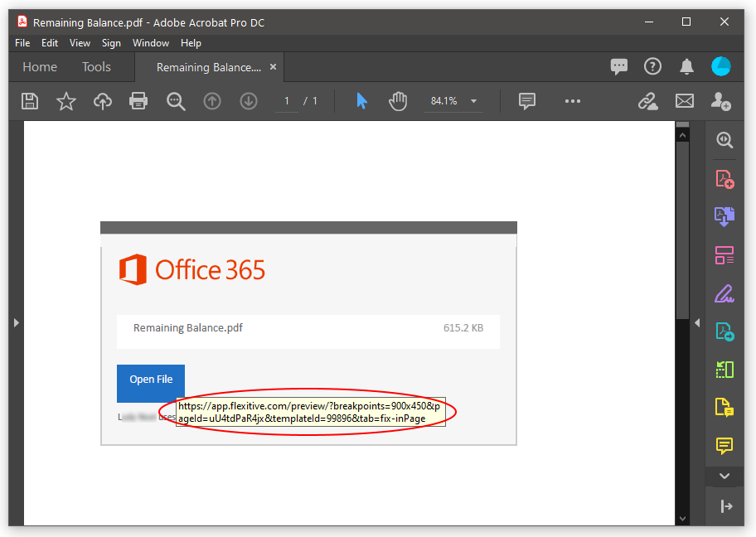The image size is (756, 537).
Task: Go to the previous page arrow
Action: [212, 101]
